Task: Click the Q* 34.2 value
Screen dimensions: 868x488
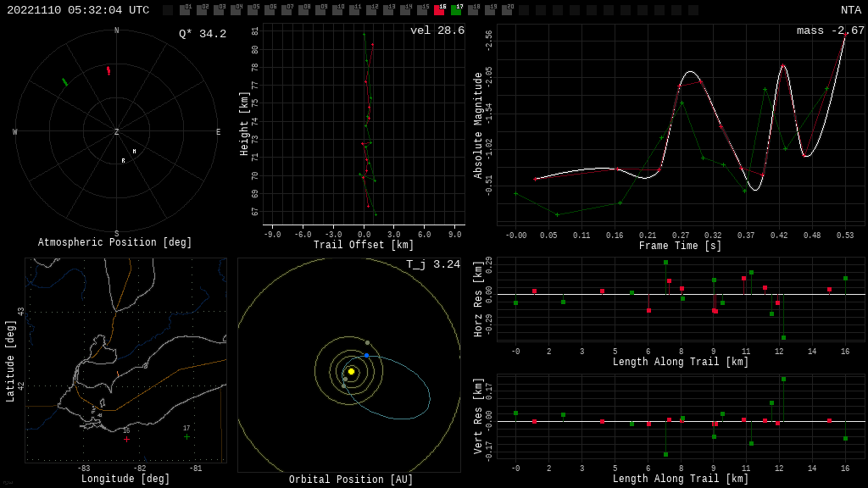Action: (x=203, y=34)
